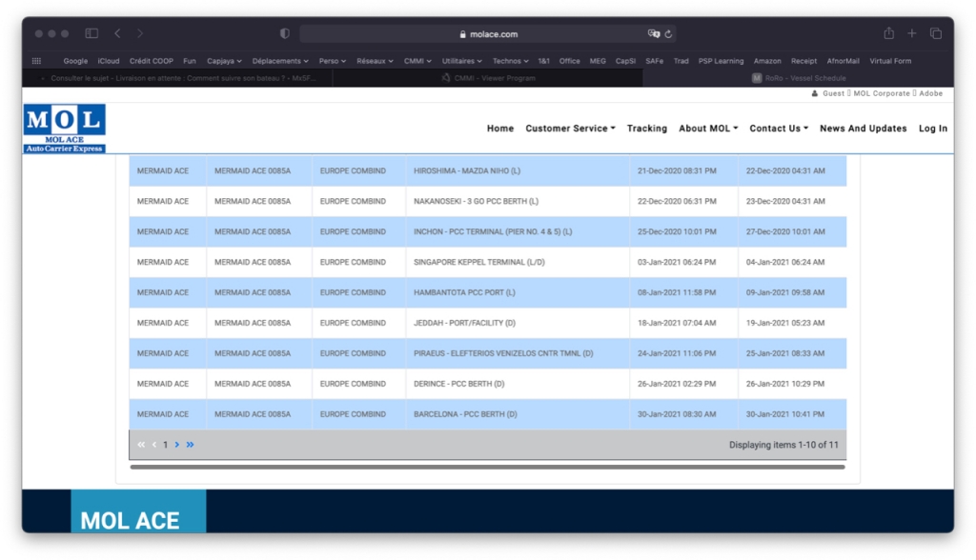This screenshot has width=976, height=560.
Task: Open the Customer Service dropdown menu
Action: 570,129
